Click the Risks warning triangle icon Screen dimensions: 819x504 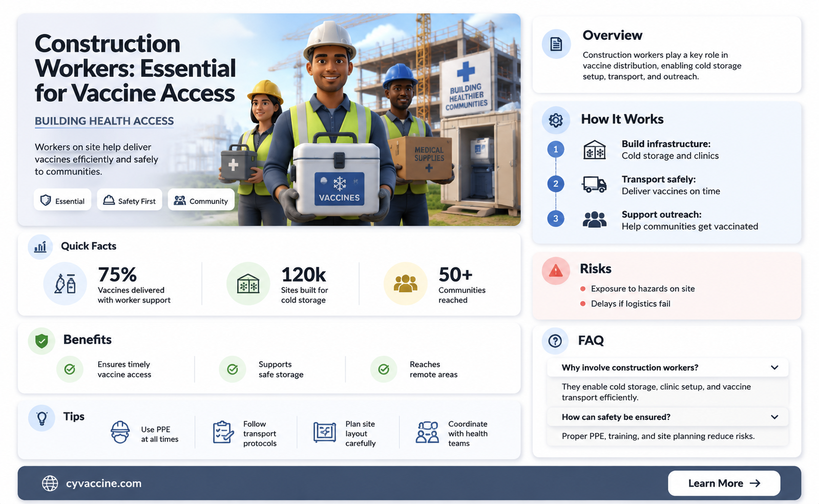coord(556,270)
